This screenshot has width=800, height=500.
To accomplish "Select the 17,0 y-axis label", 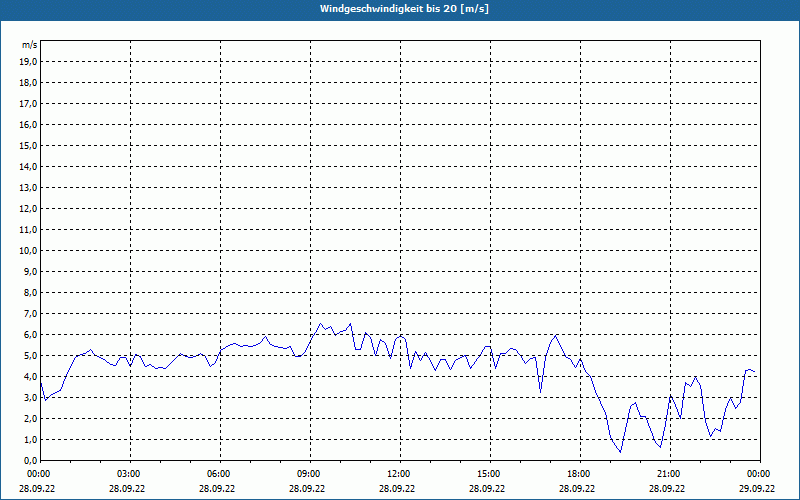I will coord(28,104).
